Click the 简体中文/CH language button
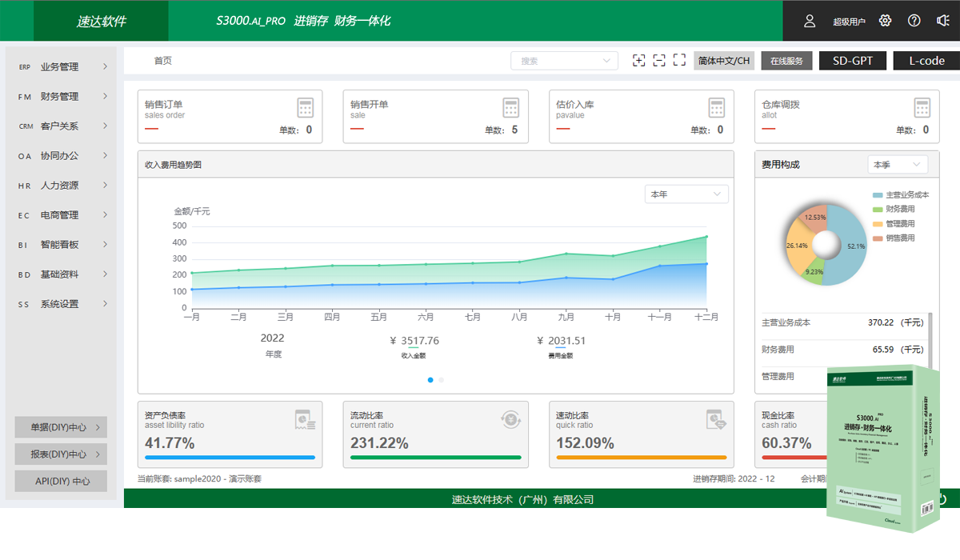 724,61
